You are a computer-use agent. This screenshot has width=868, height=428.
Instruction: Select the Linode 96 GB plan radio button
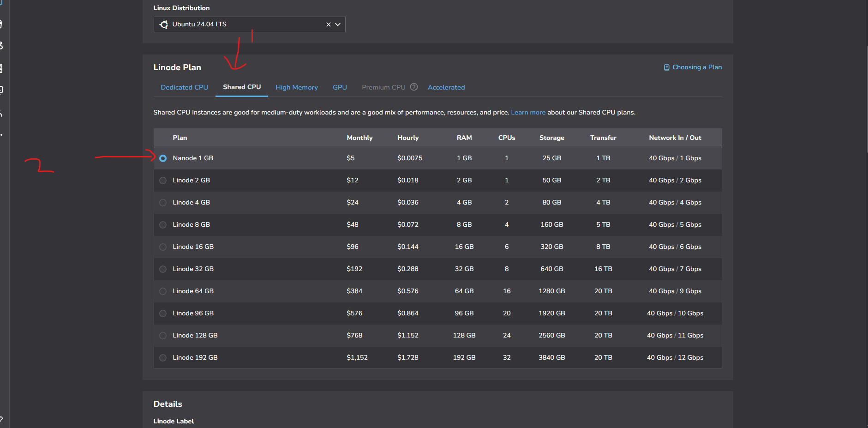[163, 313]
